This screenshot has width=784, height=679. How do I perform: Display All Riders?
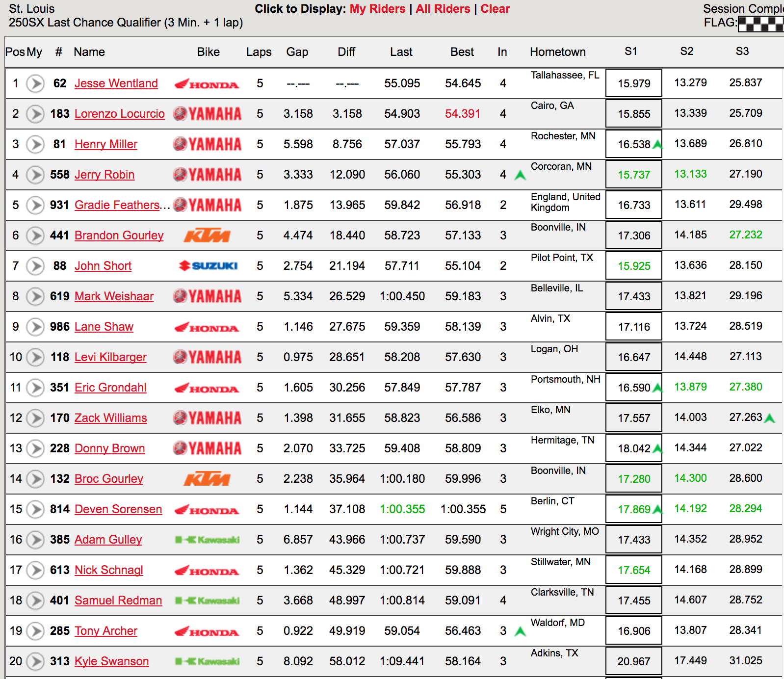pyautogui.click(x=443, y=9)
